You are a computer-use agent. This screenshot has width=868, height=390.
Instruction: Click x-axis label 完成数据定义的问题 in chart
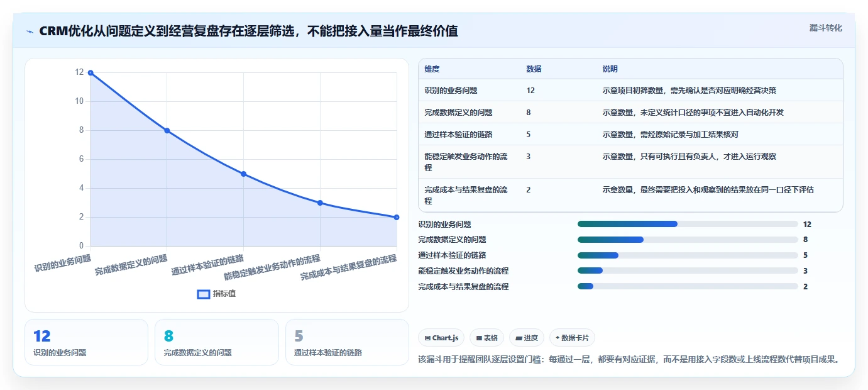[131, 265]
